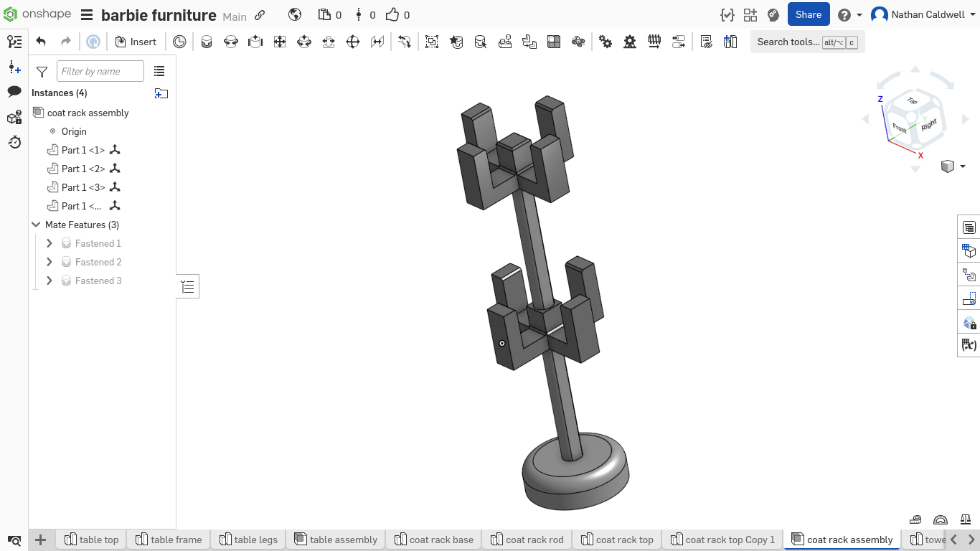
Task: Click the Search tools box
Action: tap(807, 42)
